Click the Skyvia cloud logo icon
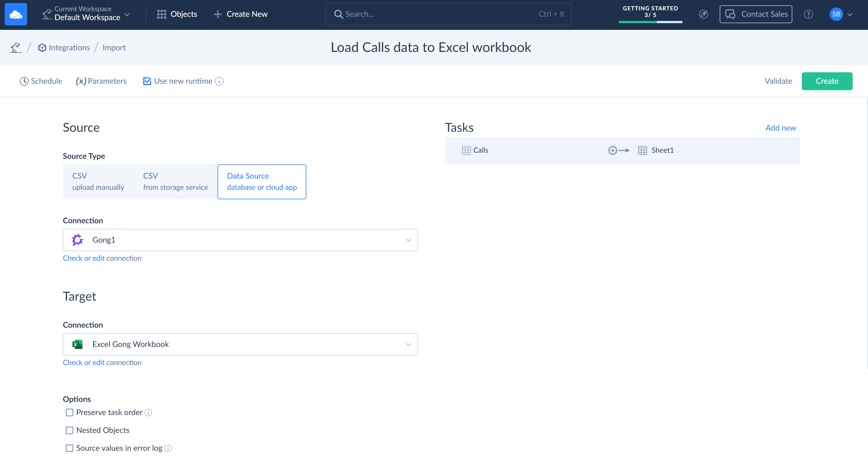 (16, 14)
